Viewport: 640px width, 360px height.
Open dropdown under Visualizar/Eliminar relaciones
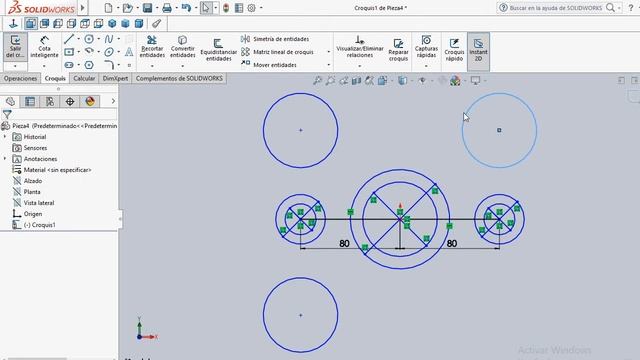[360, 66]
